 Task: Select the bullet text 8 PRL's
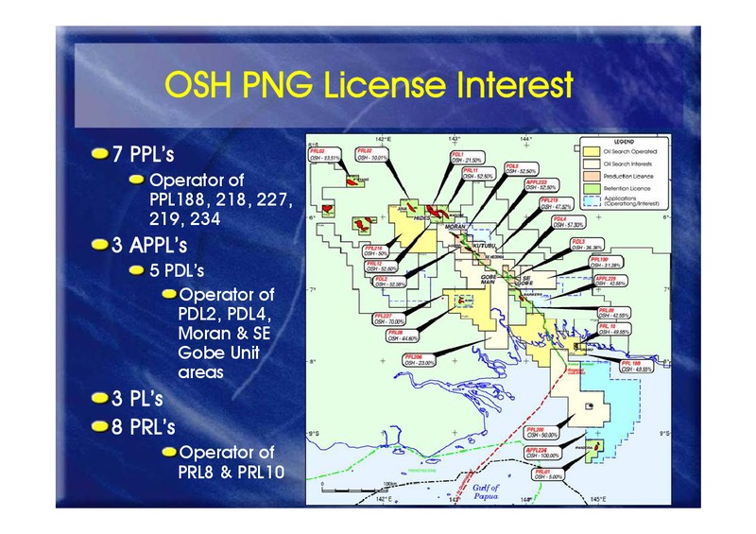(x=144, y=427)
